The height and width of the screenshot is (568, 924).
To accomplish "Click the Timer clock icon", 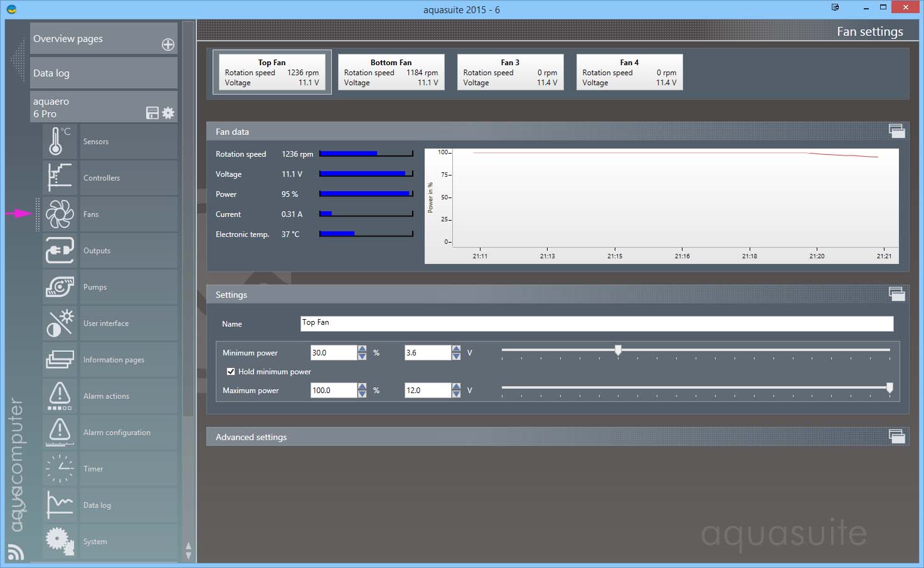I will [x=60, y=468].
